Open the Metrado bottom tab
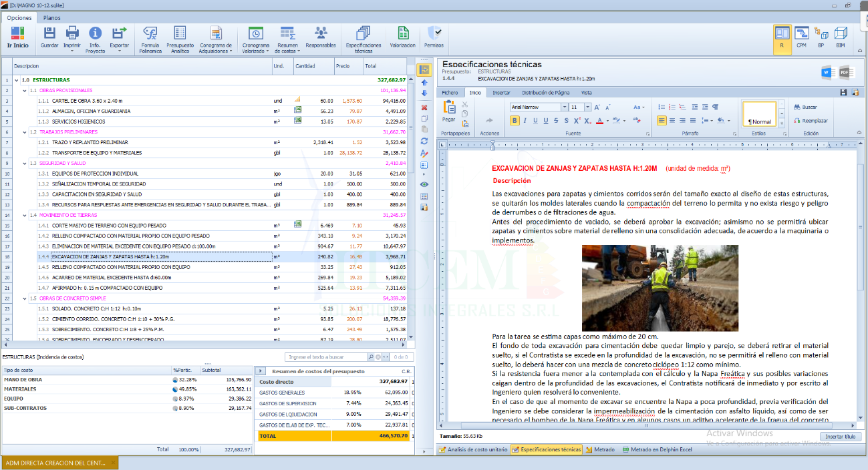Viewport: 868px width, 470px height. pyautogui.click(x=600, y=450)
